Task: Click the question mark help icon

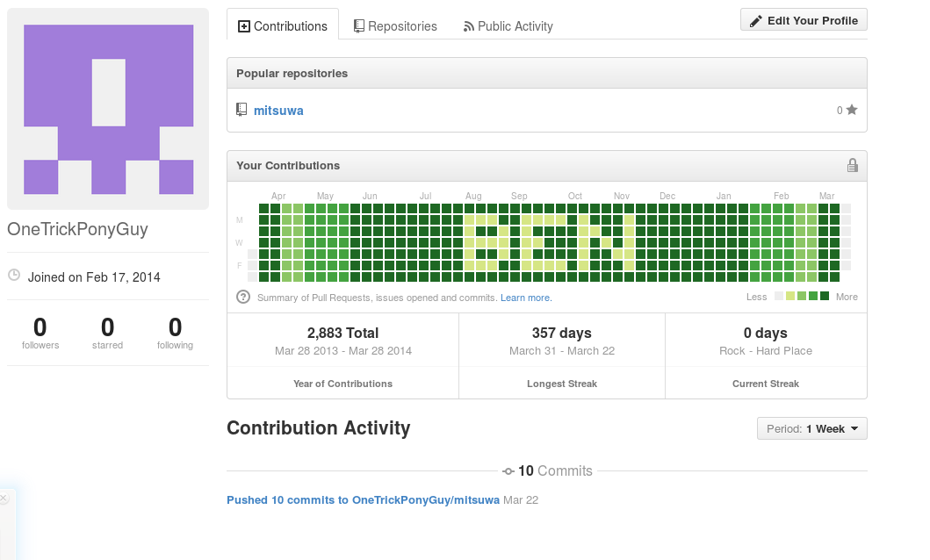Action: point(243,298)
